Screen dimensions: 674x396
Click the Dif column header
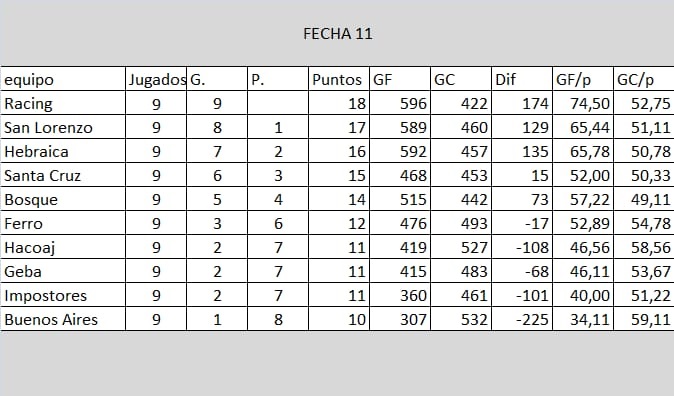[522, 79]
